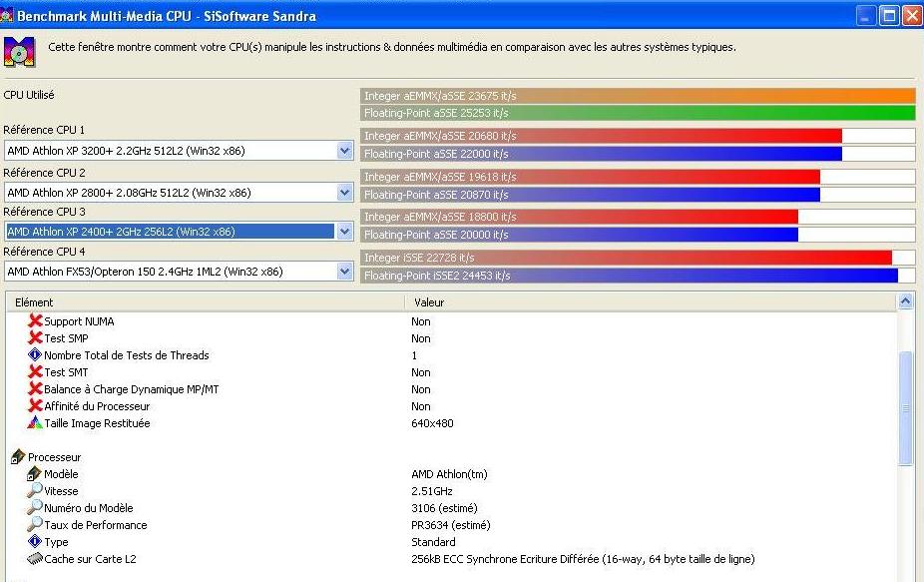Click the Processeur section icon
This screenshot has width=924, height=582.
pos(18,456)
